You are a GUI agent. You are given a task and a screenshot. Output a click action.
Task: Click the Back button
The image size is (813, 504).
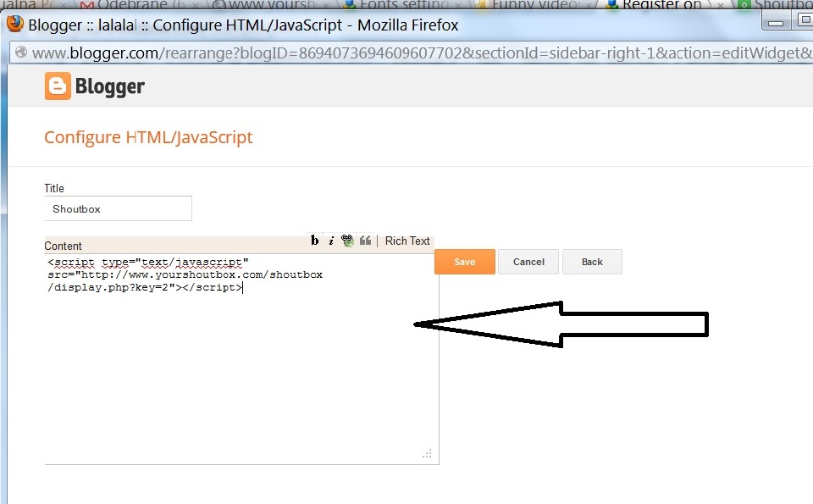[x=592, y=262]
